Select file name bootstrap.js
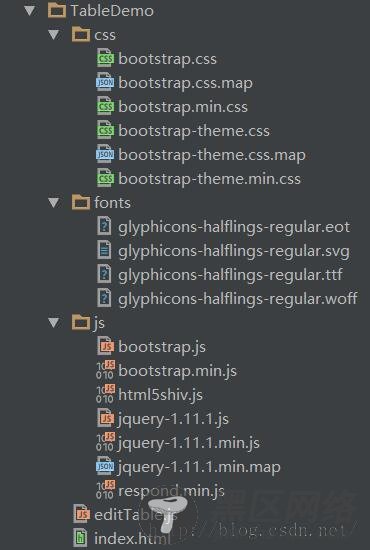This screenshot has height=550, width=370. click(x=162, y=347)
